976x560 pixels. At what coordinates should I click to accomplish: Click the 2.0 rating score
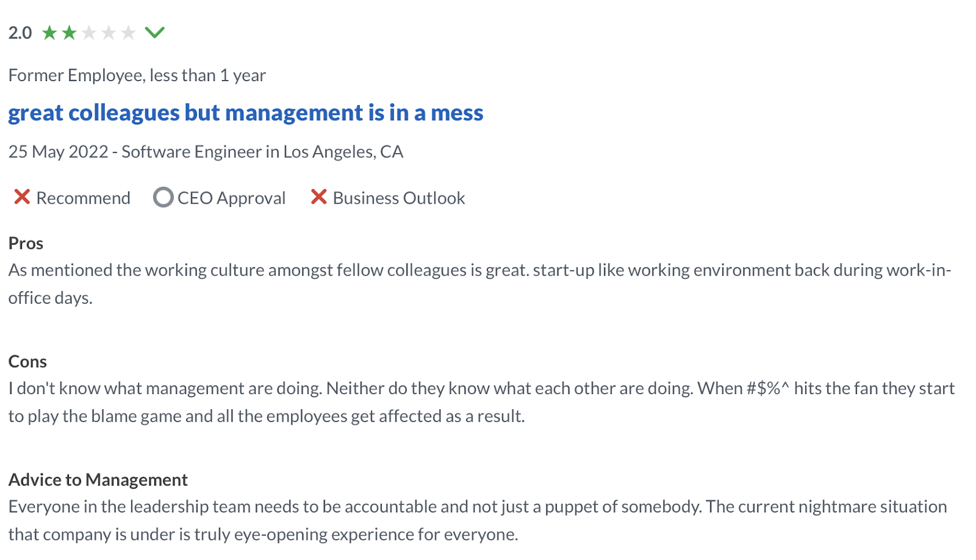(20, 33)
